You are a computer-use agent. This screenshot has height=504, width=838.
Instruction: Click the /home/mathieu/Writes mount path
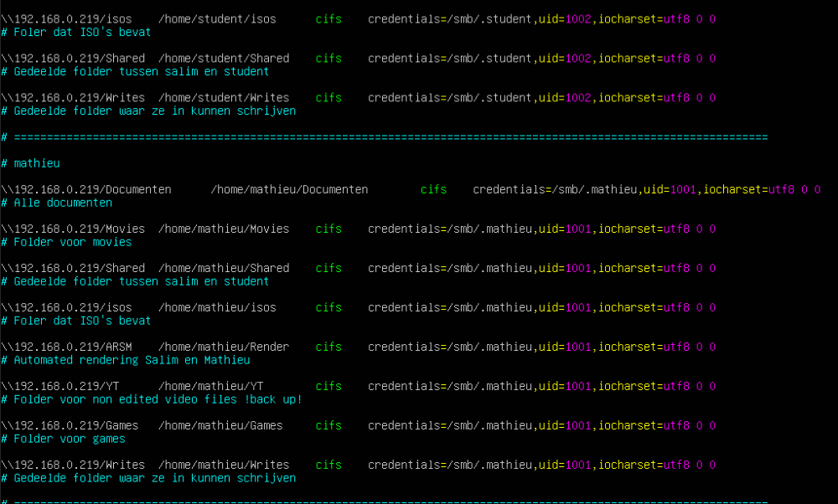pos(224,465)
